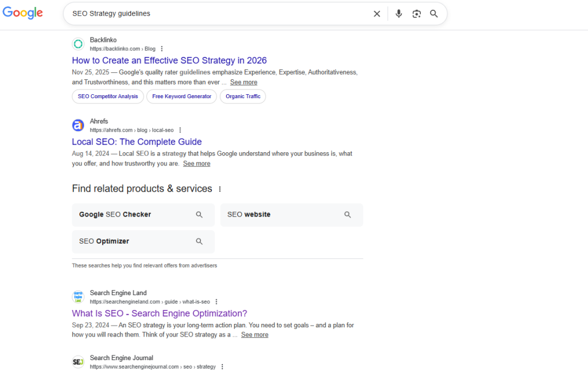The width and height of the screenshot is (588, 375).
Task: Open options for Find related products & services
Action: (220, 189)
